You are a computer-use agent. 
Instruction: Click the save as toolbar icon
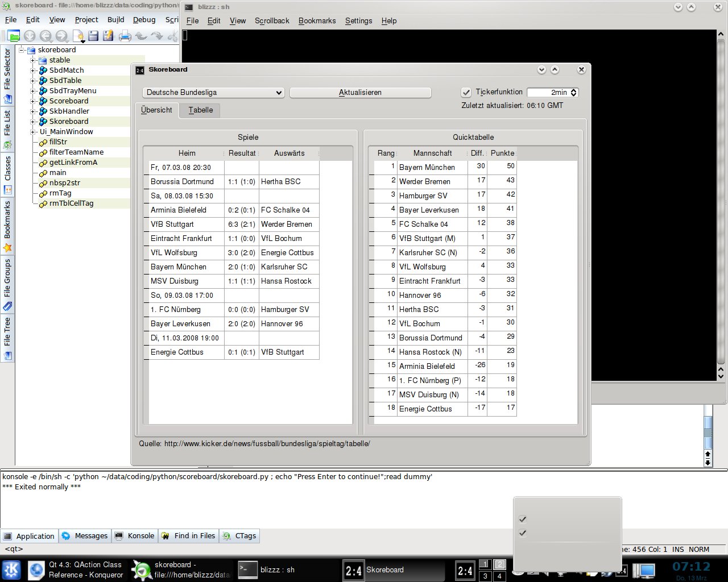pos(108,36)
